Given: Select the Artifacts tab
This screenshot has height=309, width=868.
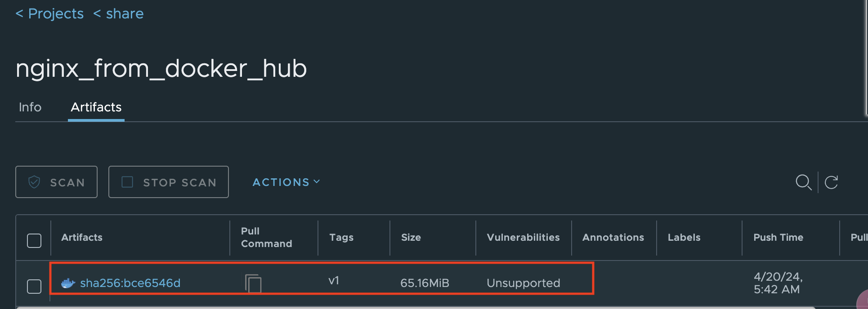Looking at the screenshot, I should pyautogui.click(x=96, y=107).
